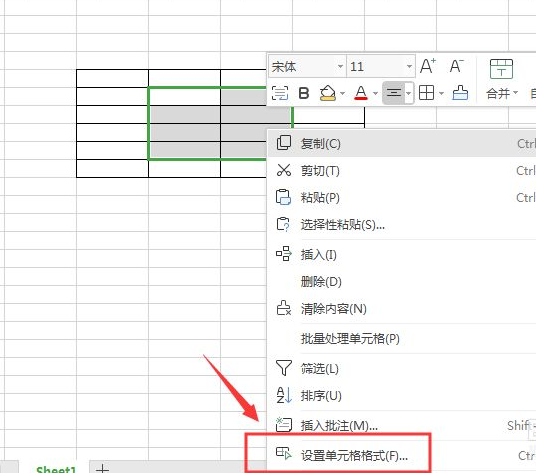Expand borders dropdown arrow
The height and width of the screenshot is (473, 536).
coord(441,93)
